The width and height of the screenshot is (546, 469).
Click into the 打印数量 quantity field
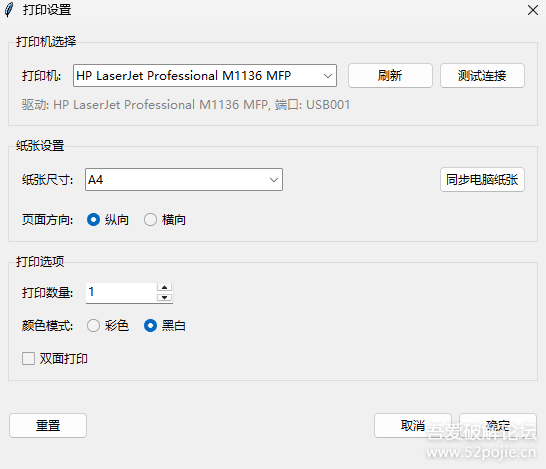click(x=121, y=292)
